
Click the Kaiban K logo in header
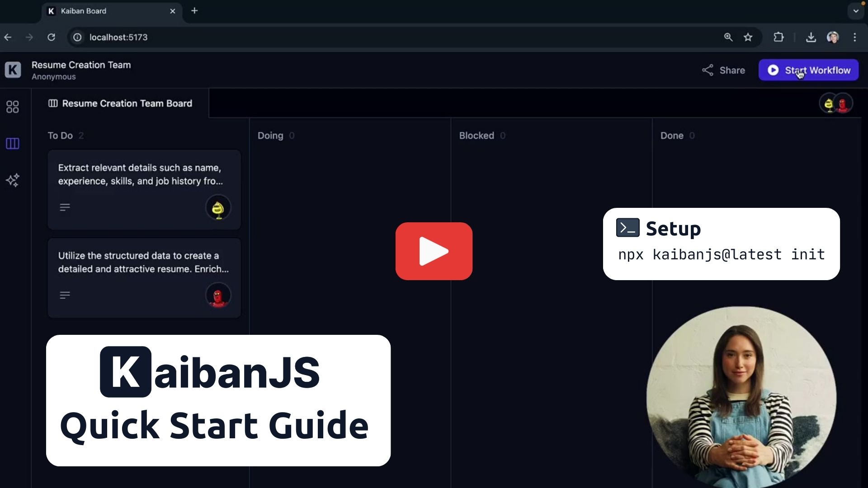pos(13,70)
